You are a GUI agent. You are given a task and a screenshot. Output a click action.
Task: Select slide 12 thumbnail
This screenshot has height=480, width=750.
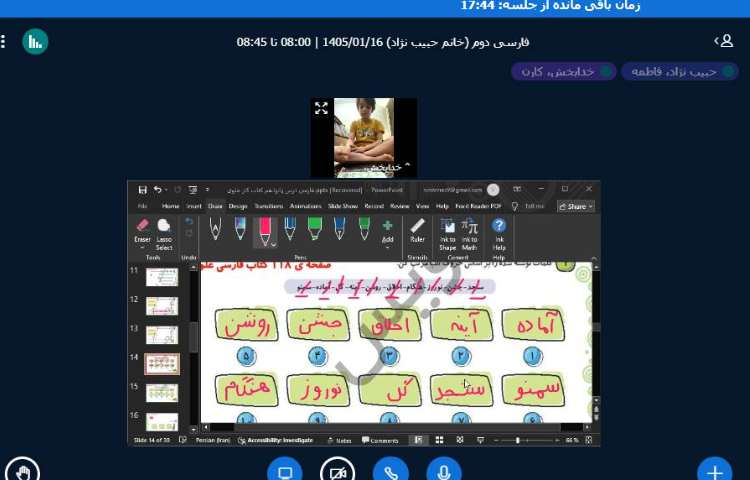coord(162,306)
